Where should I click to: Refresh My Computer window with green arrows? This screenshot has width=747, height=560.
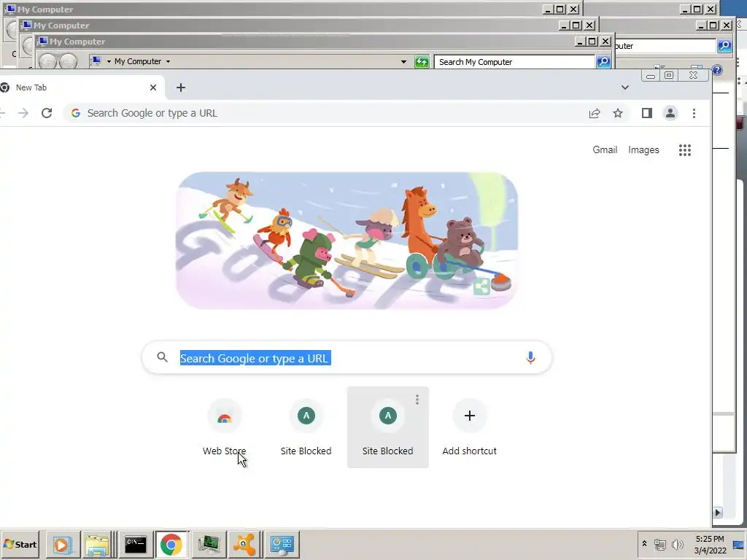[x=422, y=62]
